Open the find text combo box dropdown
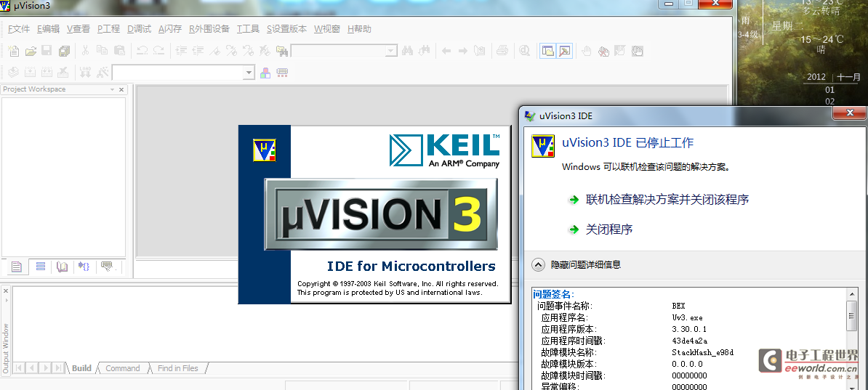Image resolution: width=868 pixels, height=390 pixels. click(x=391, y=51)
